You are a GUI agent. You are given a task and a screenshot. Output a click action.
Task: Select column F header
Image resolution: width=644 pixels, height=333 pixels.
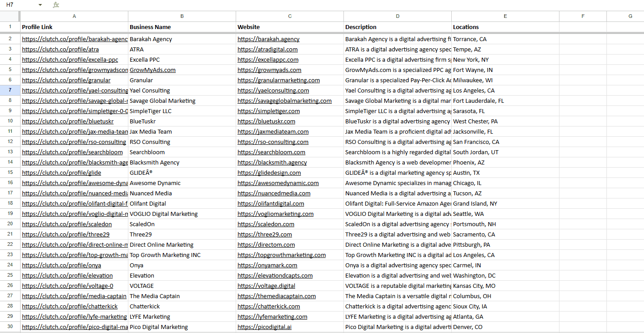(x=583, y=16)
